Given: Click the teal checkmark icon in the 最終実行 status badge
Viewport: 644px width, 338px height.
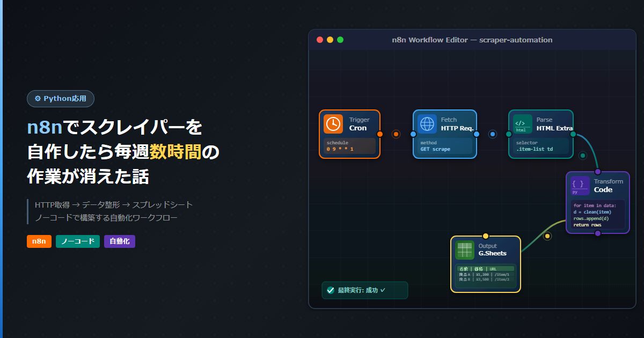Looking at the screenshot, I should pos(331,290).
